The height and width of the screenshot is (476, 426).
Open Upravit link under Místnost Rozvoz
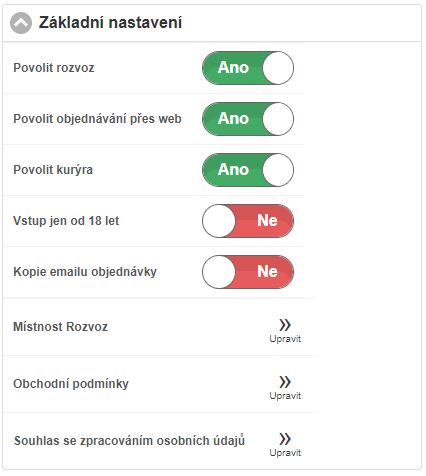(x=285, y=339)
